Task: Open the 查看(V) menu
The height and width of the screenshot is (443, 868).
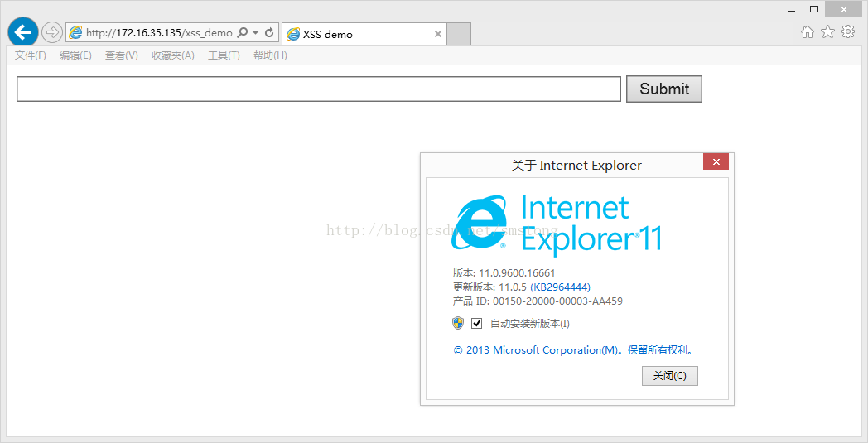Action: [121, 55]
